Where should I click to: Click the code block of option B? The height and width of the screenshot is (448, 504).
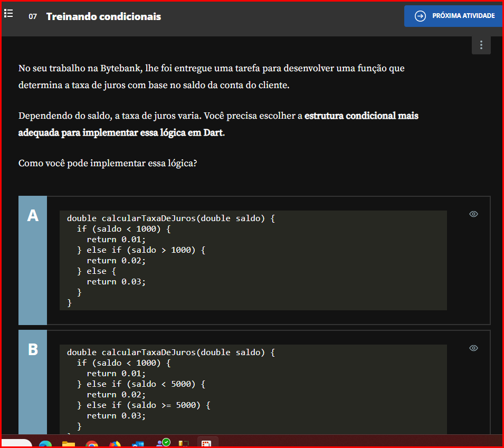(253, 389)
